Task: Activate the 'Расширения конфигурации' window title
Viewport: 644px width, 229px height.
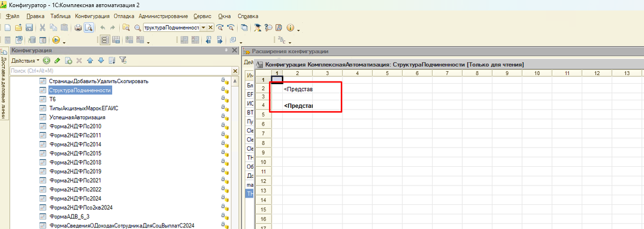Action: tap(290, 52)
